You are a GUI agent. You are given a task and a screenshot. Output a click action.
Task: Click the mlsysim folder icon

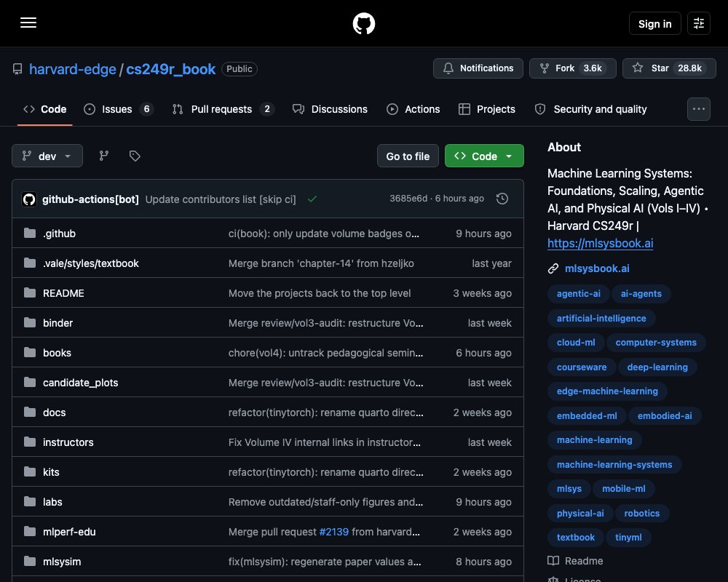pos(30,561)
